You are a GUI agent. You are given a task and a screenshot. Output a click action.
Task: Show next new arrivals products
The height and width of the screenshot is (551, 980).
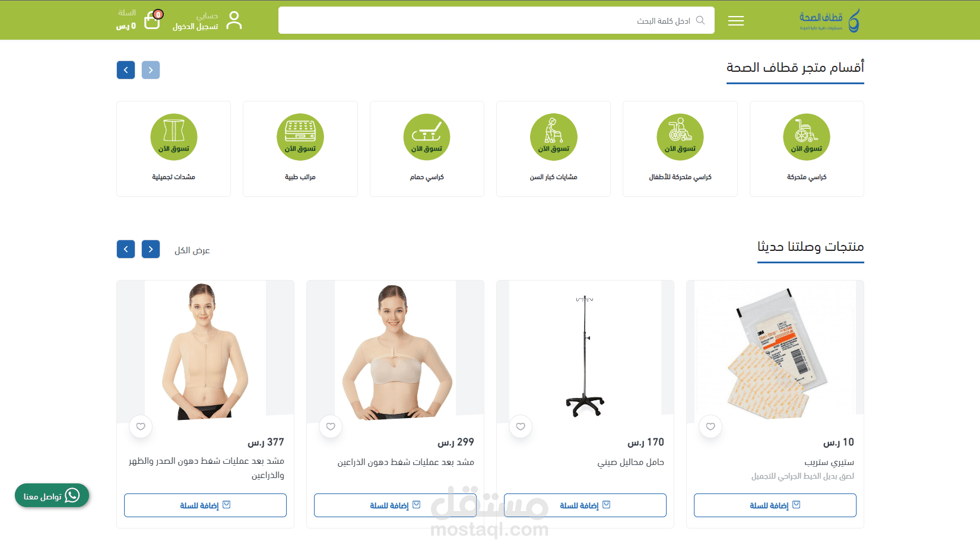click(x=126, y=249)
